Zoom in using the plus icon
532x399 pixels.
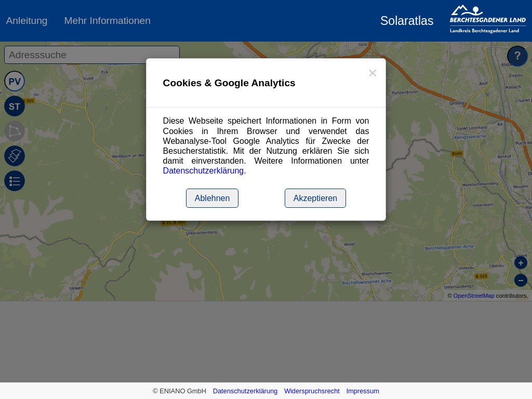(x=520, y=262)
